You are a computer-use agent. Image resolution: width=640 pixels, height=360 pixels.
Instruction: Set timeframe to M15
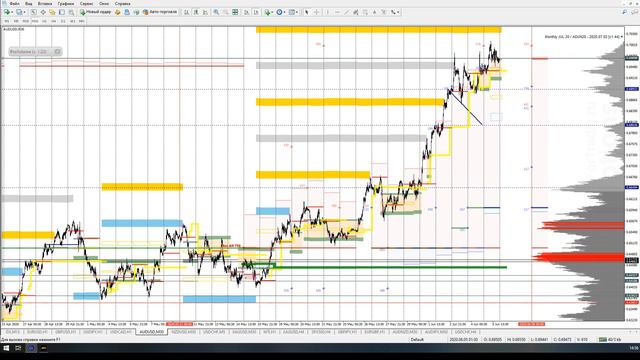[25, 21]
